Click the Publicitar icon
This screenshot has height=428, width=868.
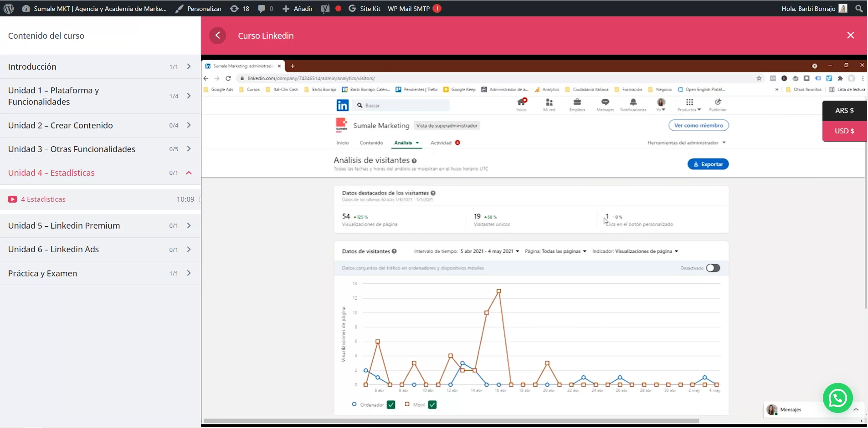pos(718,104)
